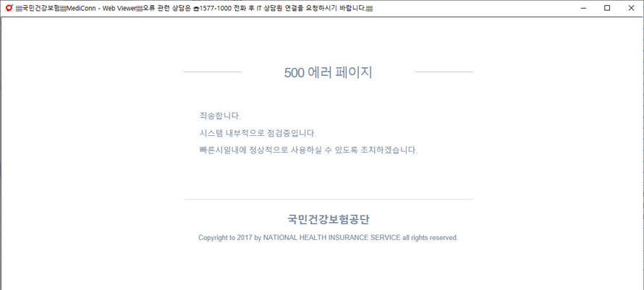Click the red heart app icon in title bar
This screenshot has width=644, height=290.
9,8
